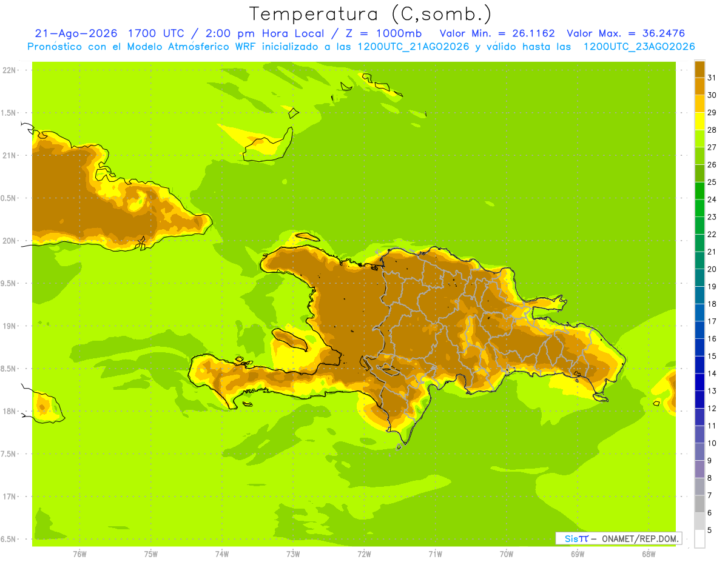
Task: Click the blue legend swatch between 15 and 16
Action: (x=699, y=347)
